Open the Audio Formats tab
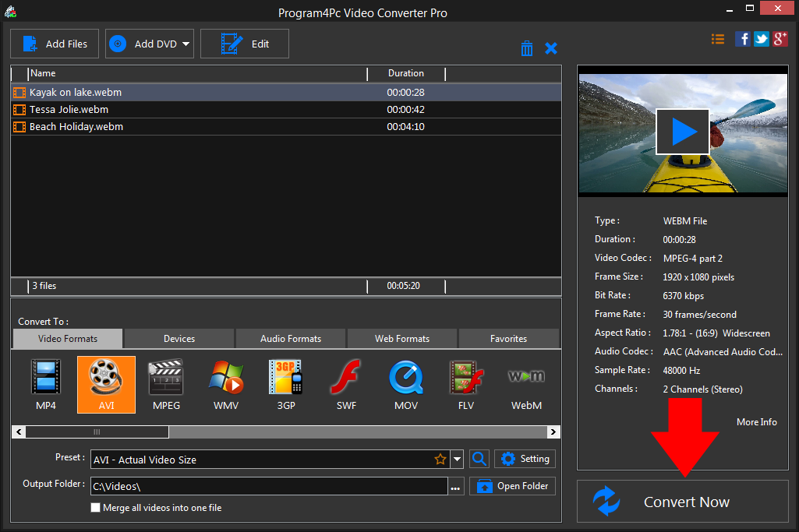The height and width of the screenshot is (532, 799). [290, 338]
